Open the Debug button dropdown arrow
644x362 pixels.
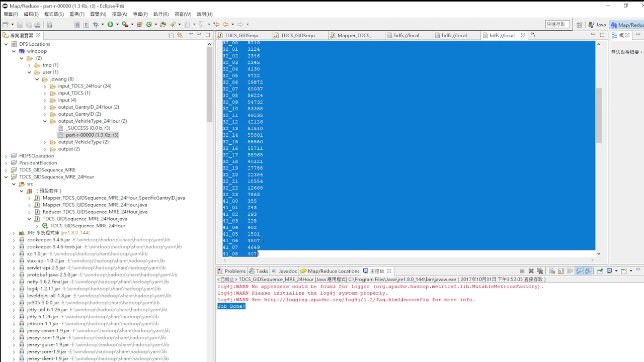pos(103,24)
